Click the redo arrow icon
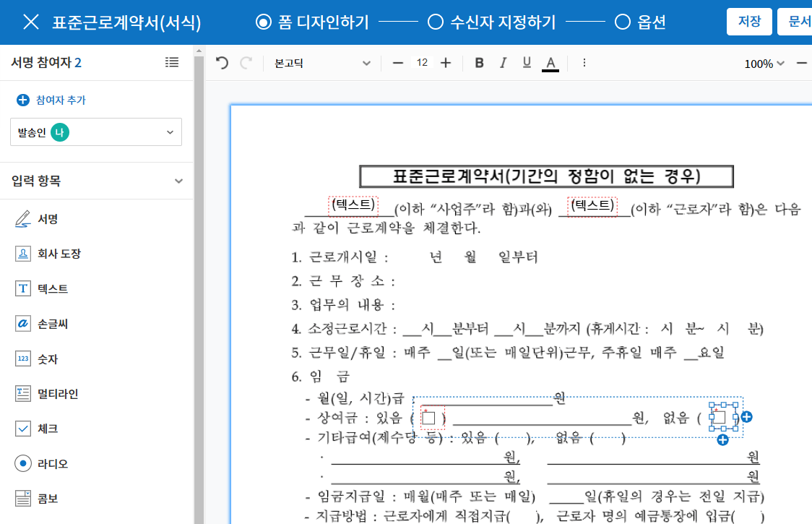 (x=246, y=63)
